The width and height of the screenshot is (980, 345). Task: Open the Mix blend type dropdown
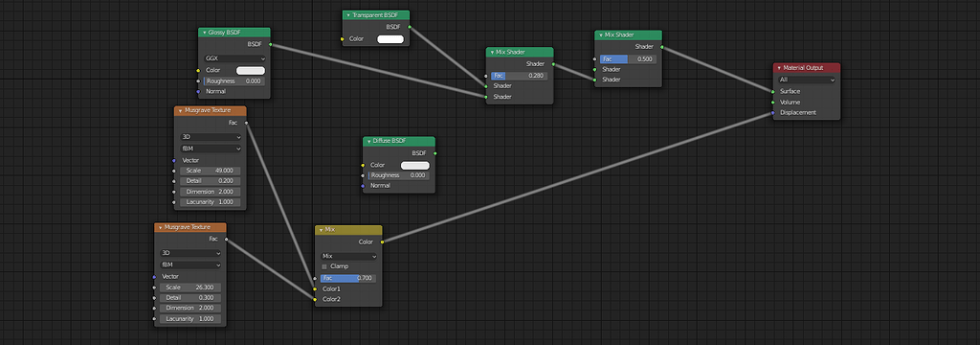click(x=348, y=256)
